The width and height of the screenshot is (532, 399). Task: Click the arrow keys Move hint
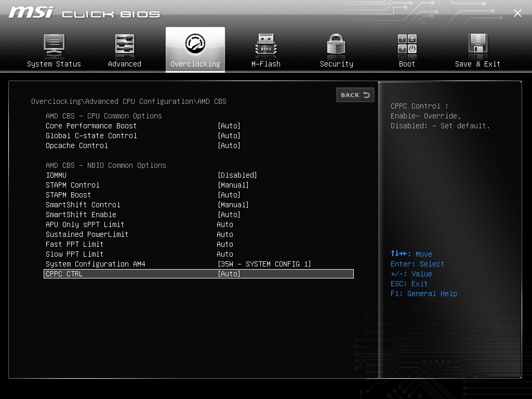(x=411, y=254)
